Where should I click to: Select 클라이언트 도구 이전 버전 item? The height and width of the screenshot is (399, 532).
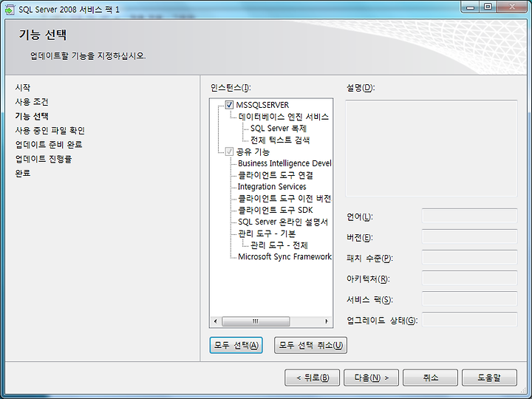(x=284, y=199)
